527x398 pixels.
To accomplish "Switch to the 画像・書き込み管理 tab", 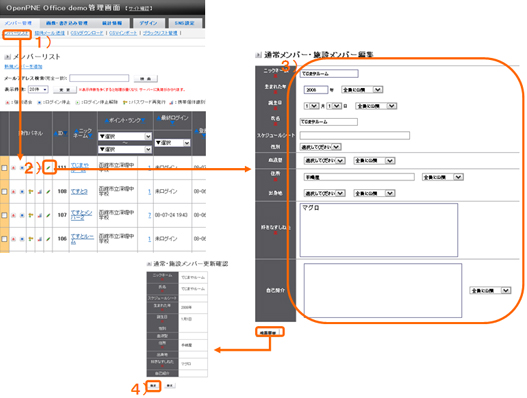I will tap(67, 23).
